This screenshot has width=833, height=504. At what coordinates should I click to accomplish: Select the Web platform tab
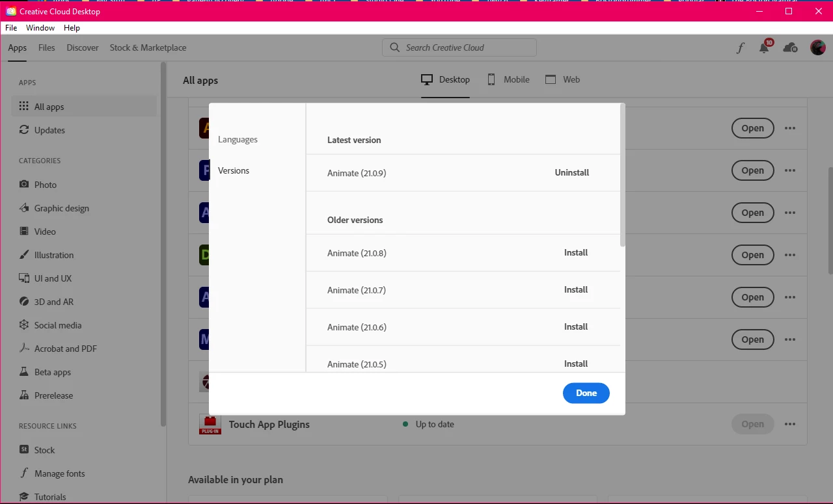(562, 79)
